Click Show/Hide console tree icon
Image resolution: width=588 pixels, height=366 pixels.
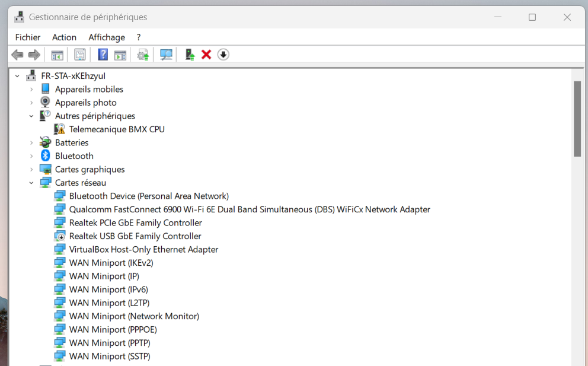pyautogui.click(x=57, y=55)
